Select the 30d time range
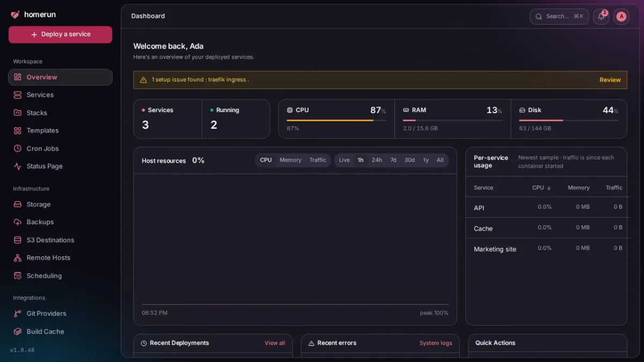The width and height of the screenshot is (644, 362). pos(409,160)
